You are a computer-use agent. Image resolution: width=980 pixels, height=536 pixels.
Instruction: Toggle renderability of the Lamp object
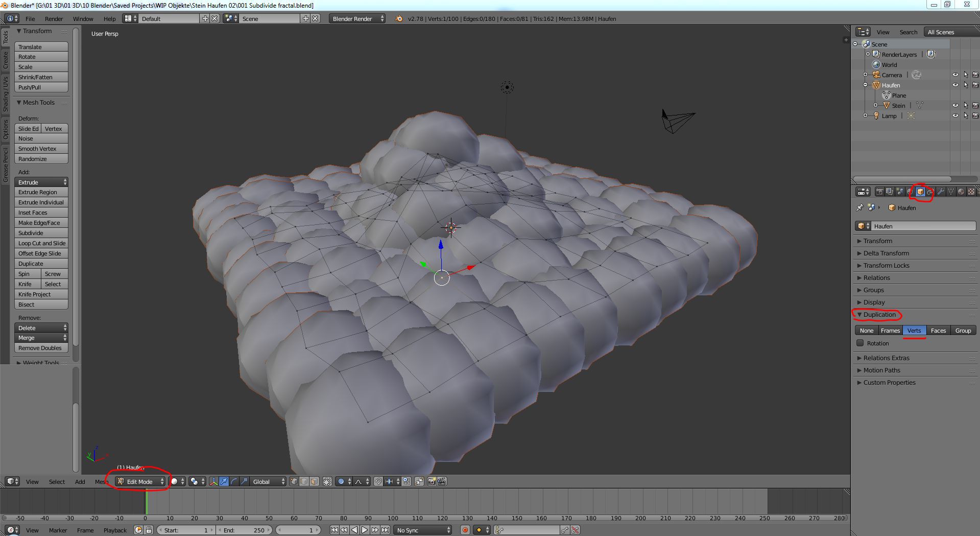(x=975, y=115)
